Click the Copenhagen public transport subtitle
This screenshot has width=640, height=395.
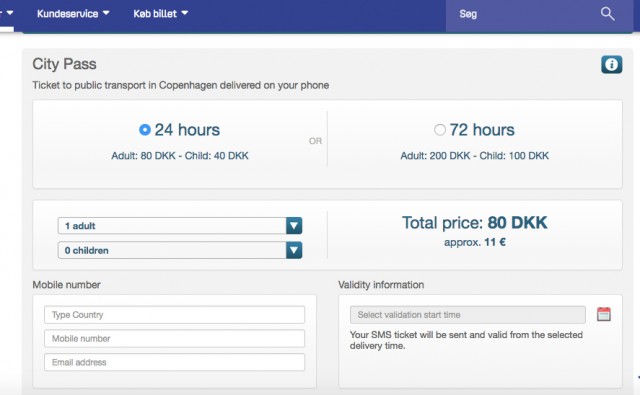pyautogui.click(x=181, y=85)
